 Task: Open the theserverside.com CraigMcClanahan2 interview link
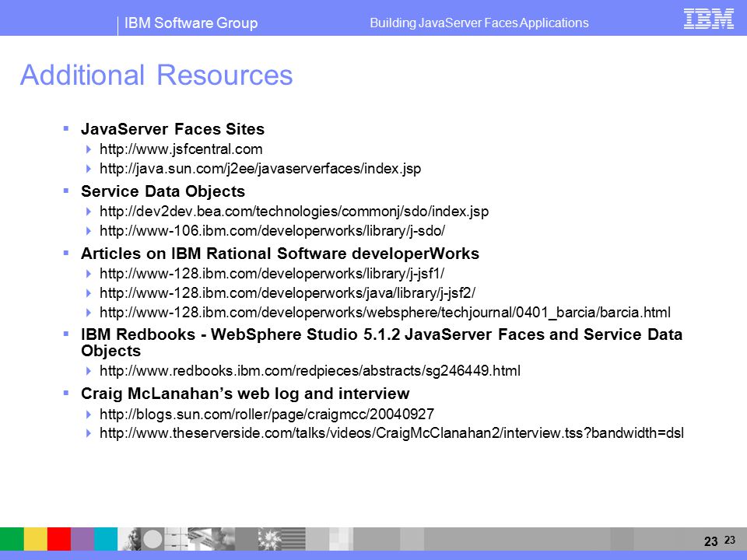(391, 433)
